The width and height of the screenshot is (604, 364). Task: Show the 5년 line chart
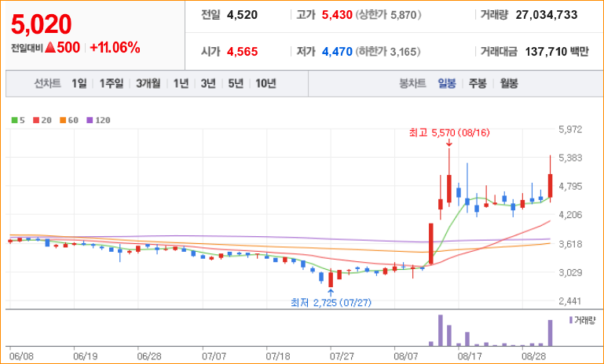coord(236,83)
